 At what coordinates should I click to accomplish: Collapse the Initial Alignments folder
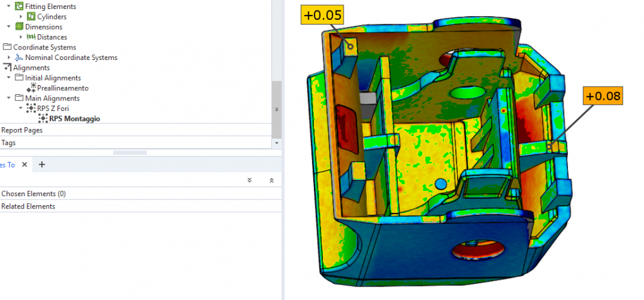tap(9, 77)
